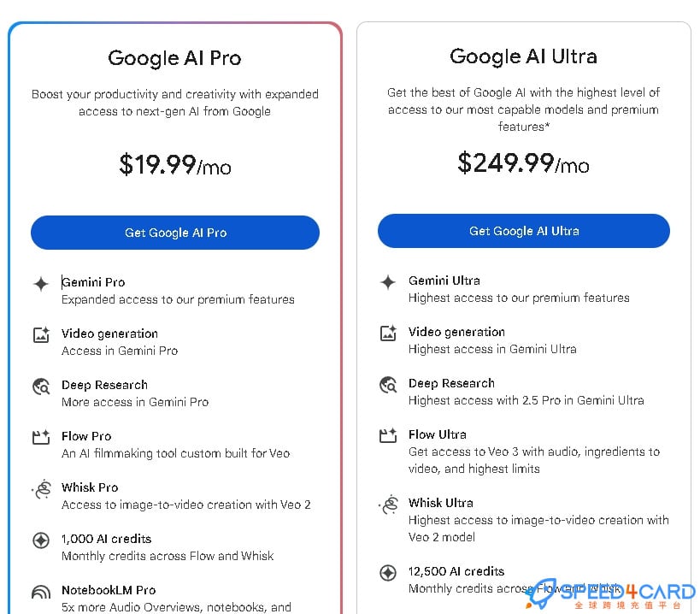Select the Ultra plan Video generation icon
Image resolution: width=700 pixels, height=614 pixels.
[388, 334]
